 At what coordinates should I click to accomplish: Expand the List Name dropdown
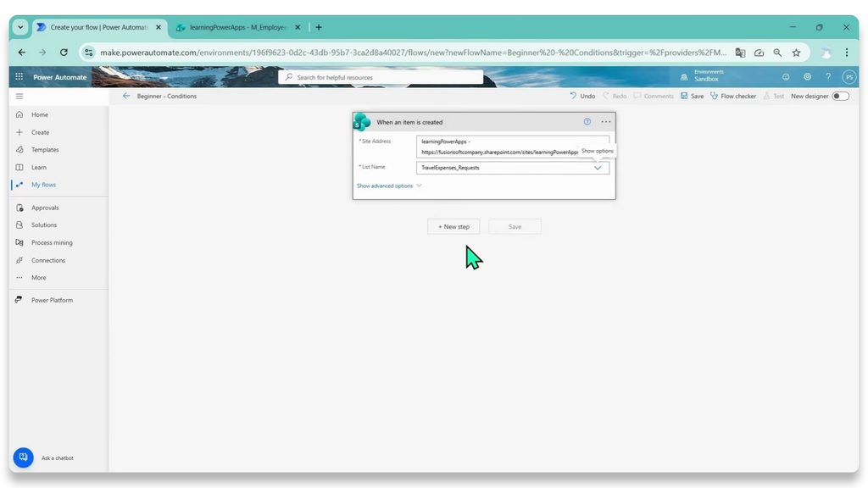[598, 168]
